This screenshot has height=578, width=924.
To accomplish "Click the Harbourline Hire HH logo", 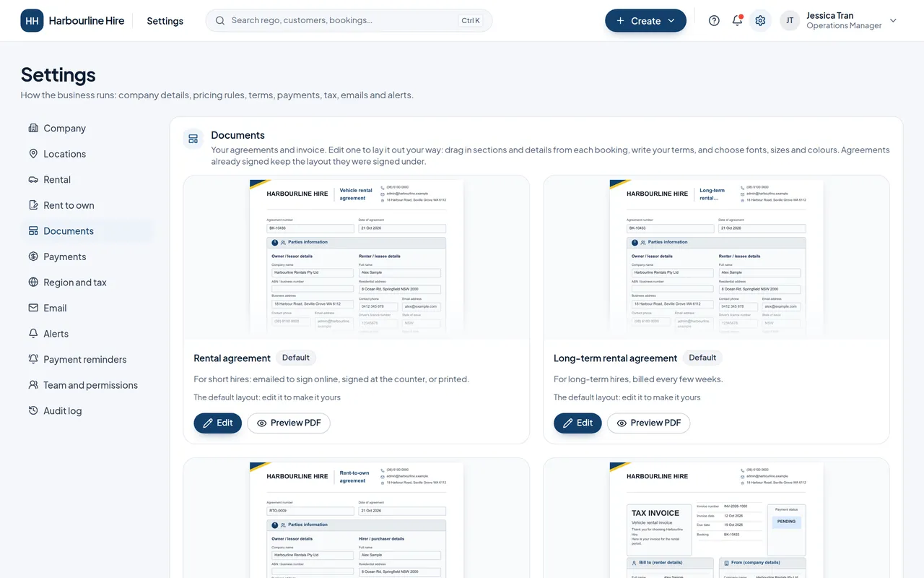I will click(x=32, y=21).
